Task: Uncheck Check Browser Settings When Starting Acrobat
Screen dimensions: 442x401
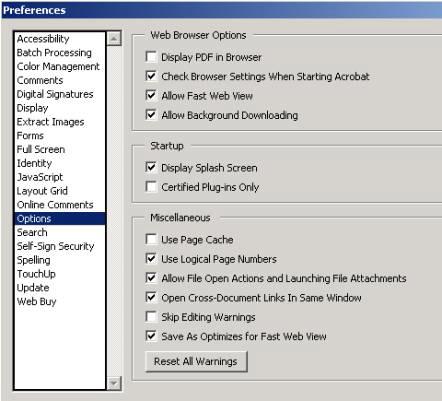Action: tap(151, 76)
